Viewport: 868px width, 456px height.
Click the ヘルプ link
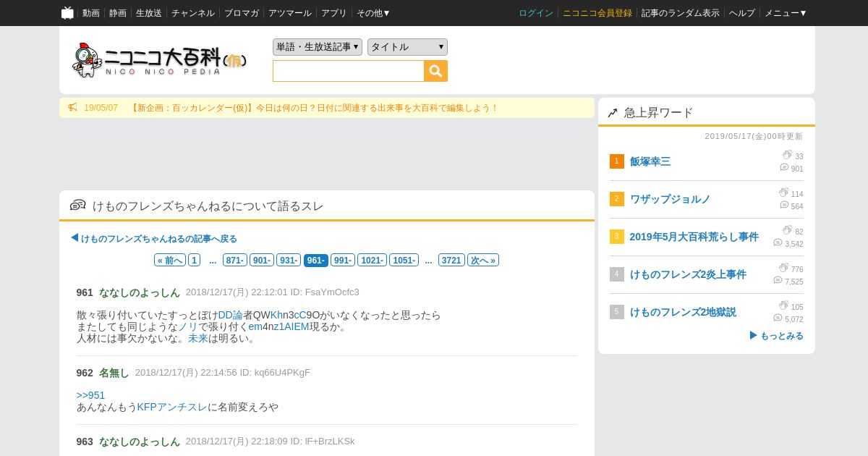[x=742, y=13]
